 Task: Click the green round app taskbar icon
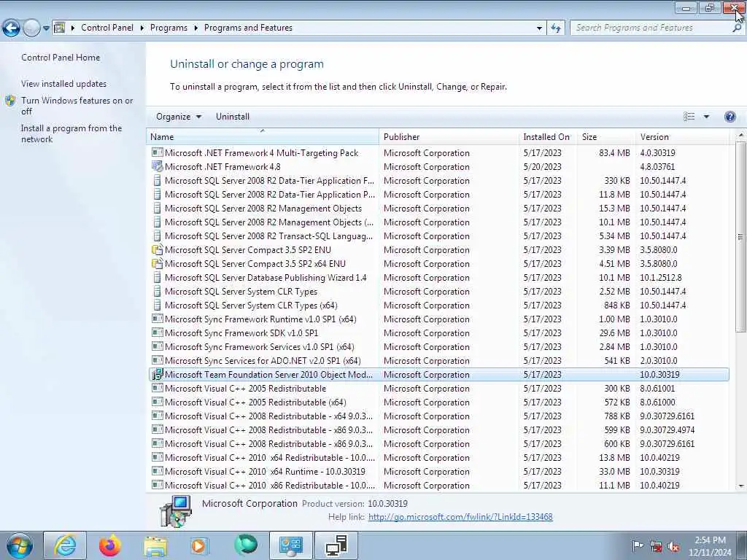tap(245, 545)
